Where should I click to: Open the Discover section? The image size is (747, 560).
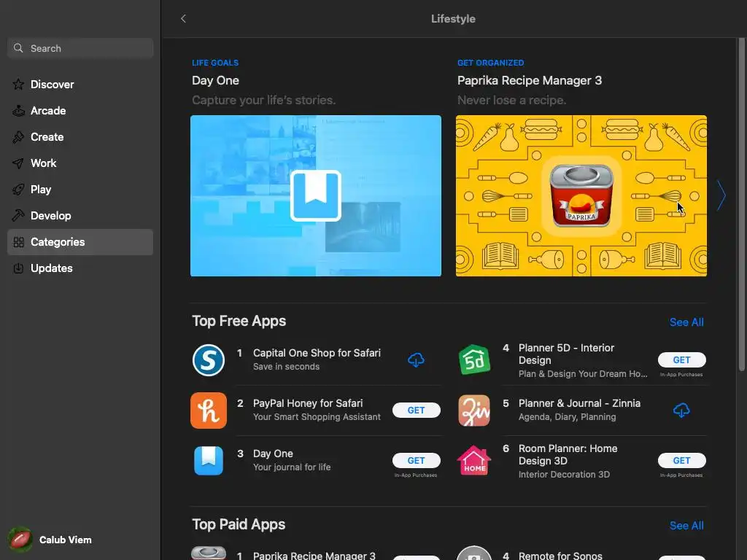[x=80, y=85]
